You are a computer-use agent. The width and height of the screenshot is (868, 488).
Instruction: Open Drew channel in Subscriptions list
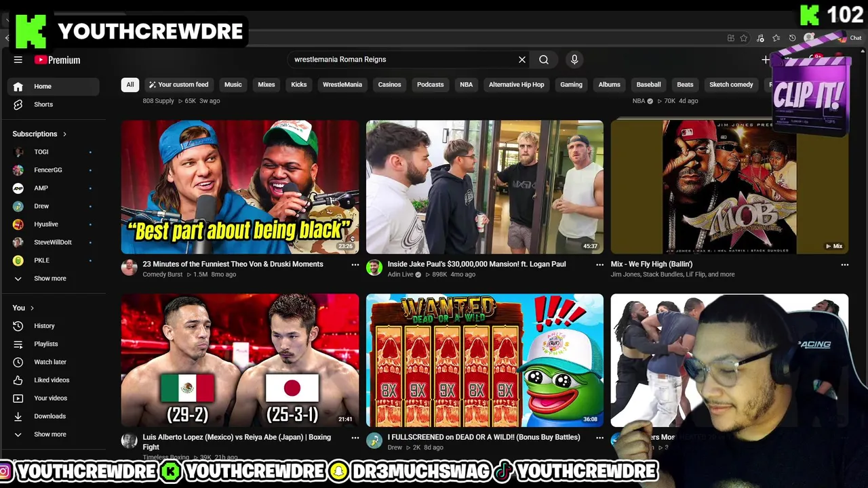tap(54, 206)
